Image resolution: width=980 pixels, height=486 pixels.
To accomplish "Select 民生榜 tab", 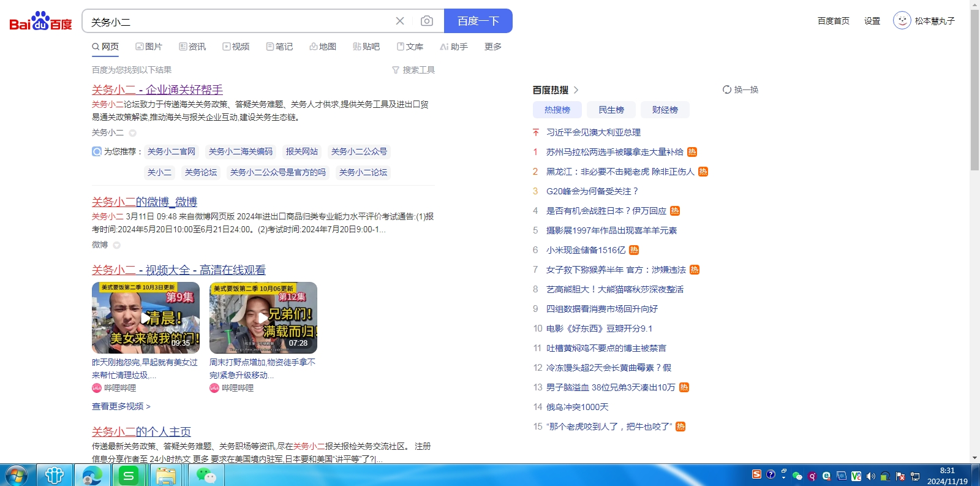I will pos(611,110).
